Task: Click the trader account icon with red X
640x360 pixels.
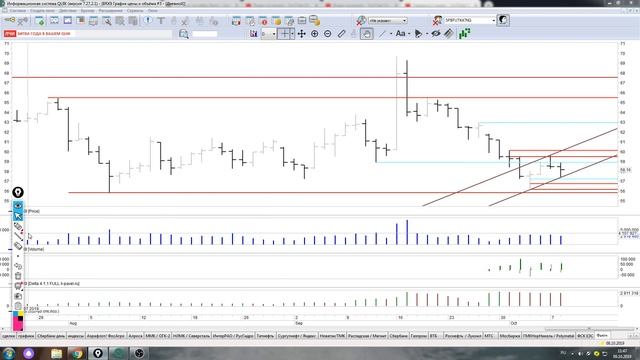Action: [x=438, y=20]
